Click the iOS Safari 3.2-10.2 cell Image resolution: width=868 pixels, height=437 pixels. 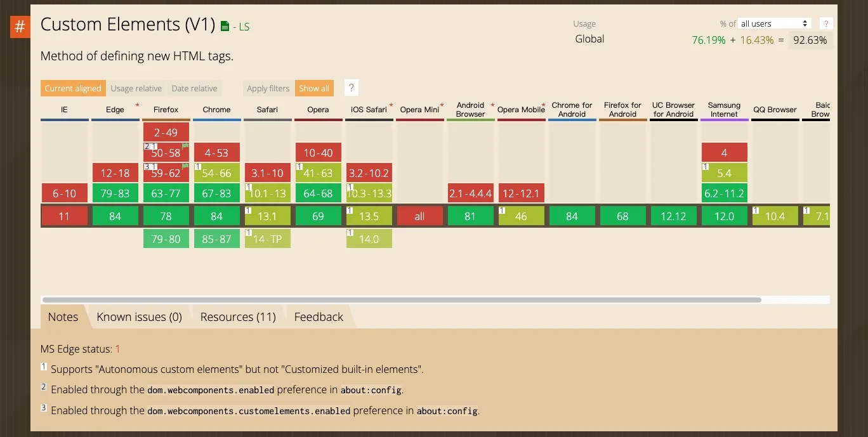coord(369,173)
